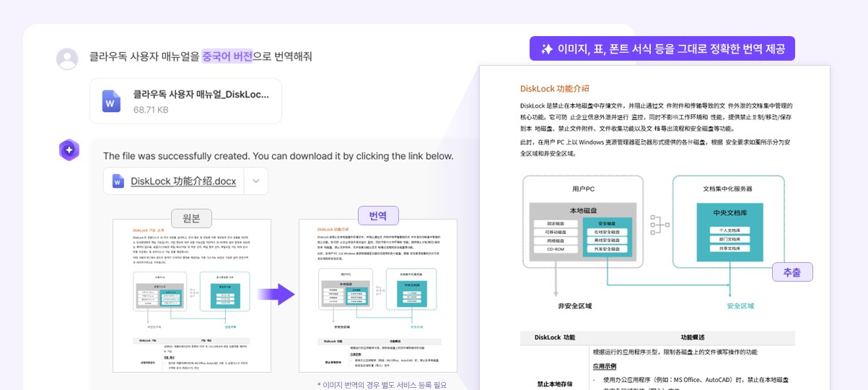Click the 中央文档库 box in diagram

pyautogui.click(x=729, y=229)
